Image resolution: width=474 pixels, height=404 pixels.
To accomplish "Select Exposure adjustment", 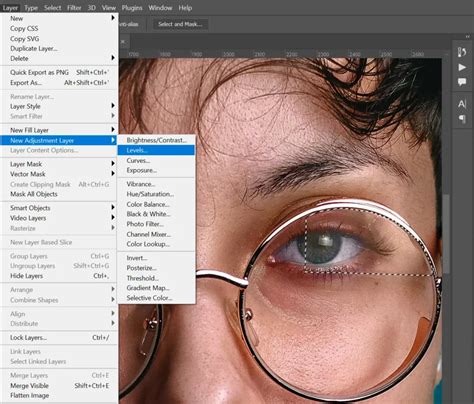I will click(156, 170).
